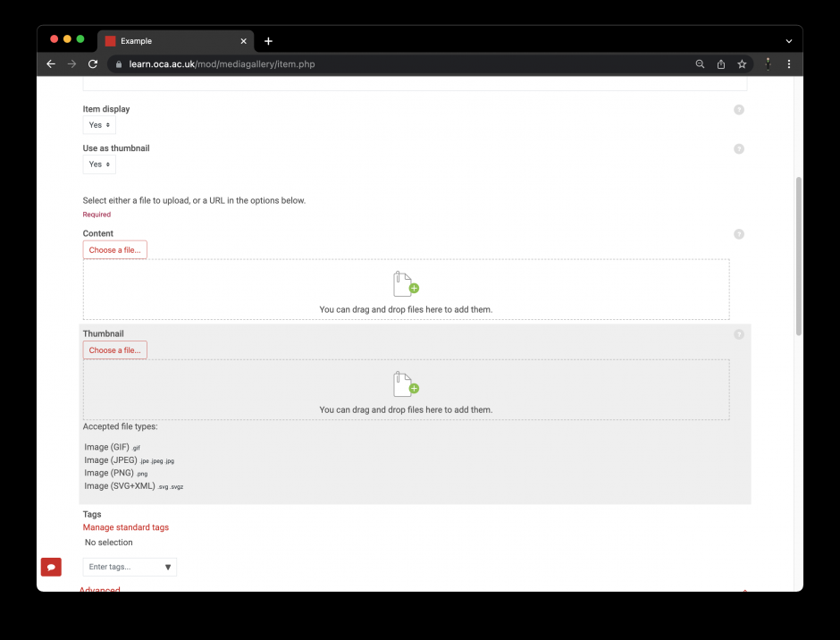Viewport: 840px width, 640px height.
Task: Click the share icon in the address bar
Action: tap(721, 63)
